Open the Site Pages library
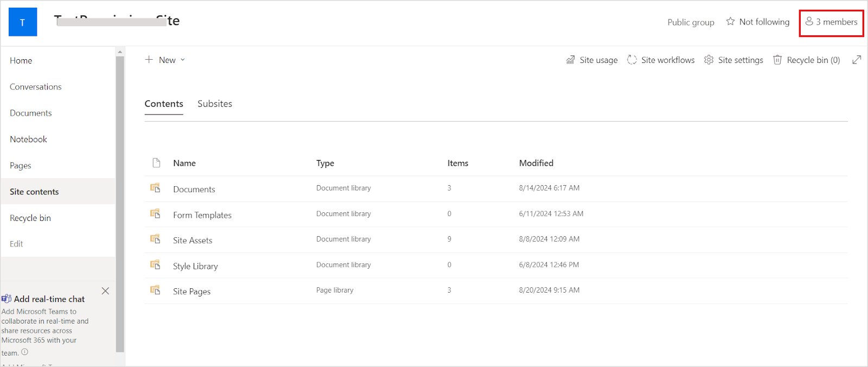 [x=192, y=292]
